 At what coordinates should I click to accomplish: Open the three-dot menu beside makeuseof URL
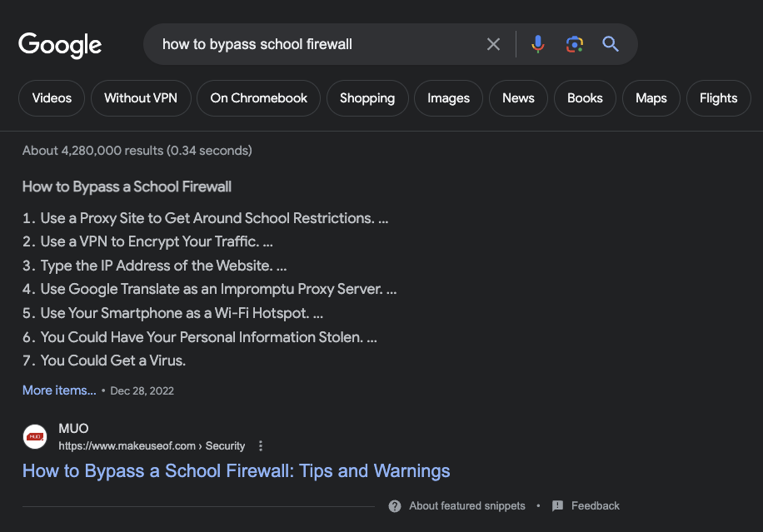(261, 446)
